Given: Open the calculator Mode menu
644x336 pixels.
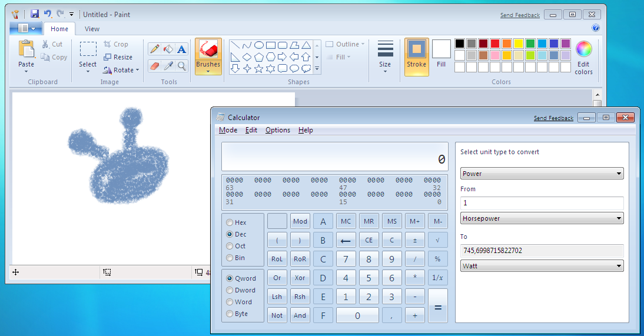Looking at the screenshot, I should 228,130.
